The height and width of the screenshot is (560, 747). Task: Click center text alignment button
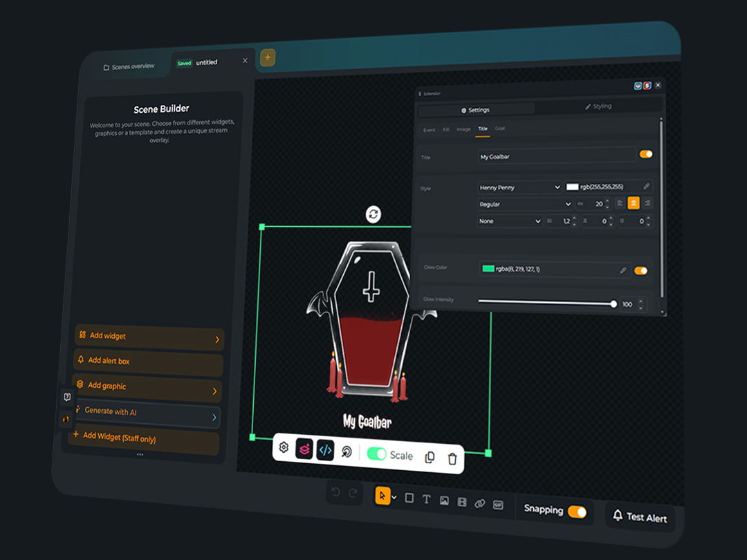point(632,203)
